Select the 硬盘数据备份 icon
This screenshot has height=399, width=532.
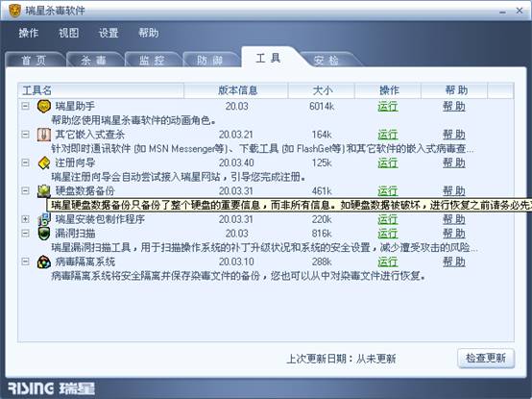coord(44,190)
